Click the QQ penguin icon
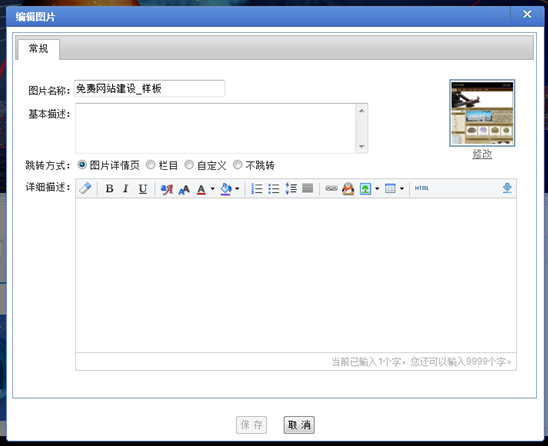Viewport: 548px width, 446px height. coord(348,189)
